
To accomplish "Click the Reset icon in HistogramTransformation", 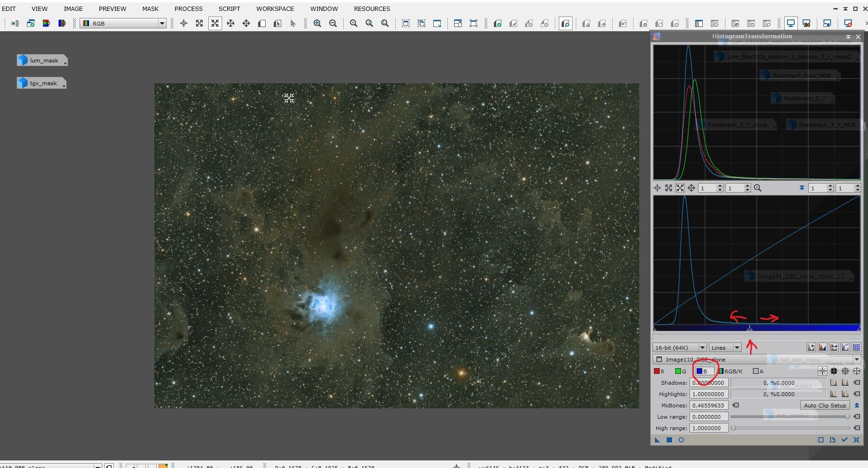I will (856, 440).
